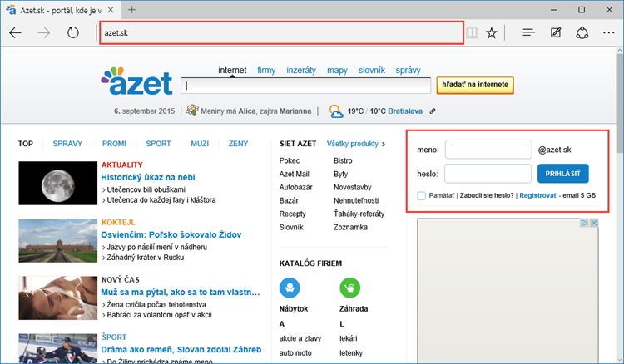This screenshot has height=364, width=624.
Task: Open the Hub panel icon
Action: [x=528, y=33]
